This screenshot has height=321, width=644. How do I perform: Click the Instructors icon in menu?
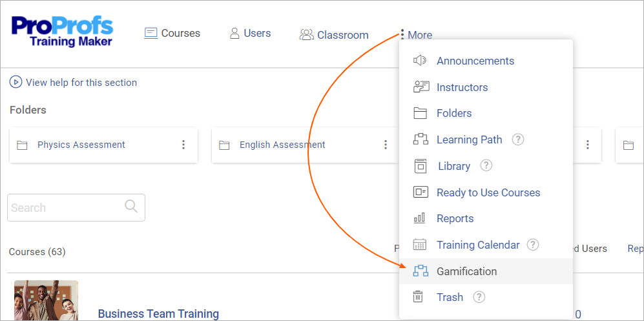[421, 87]
